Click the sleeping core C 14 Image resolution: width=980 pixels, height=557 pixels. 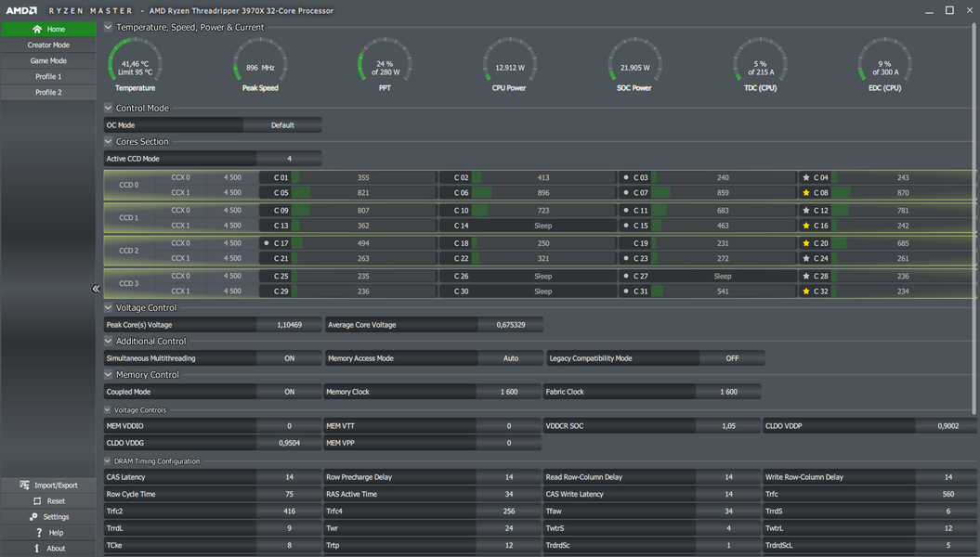tap(529, 226)
